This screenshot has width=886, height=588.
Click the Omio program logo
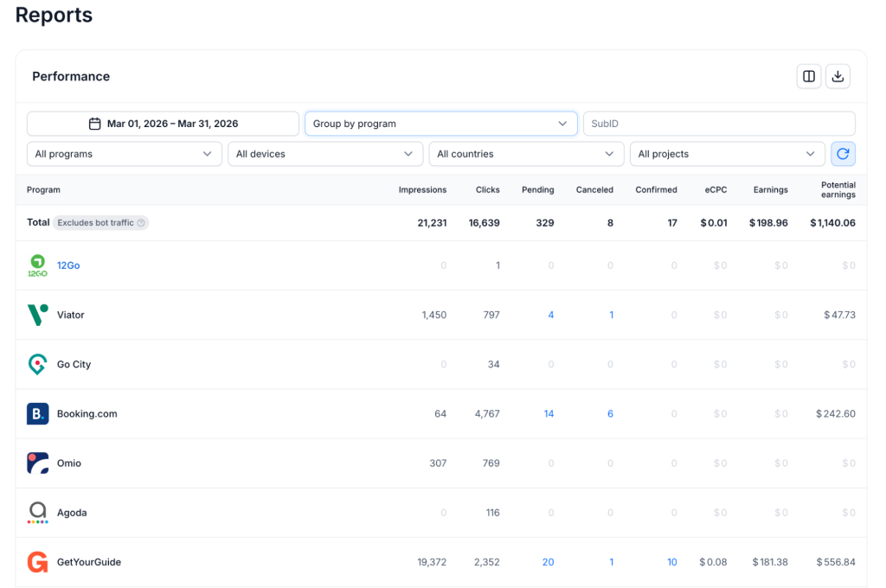point(38,463)
